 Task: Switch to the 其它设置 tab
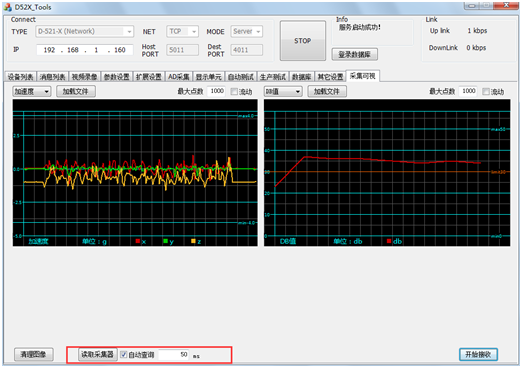(x=330, y=77)
